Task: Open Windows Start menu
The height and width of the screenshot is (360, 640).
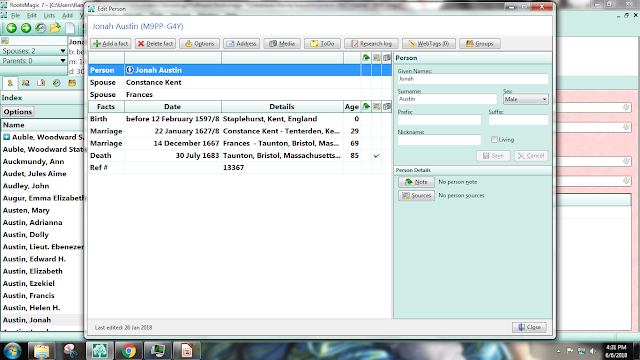Action: click(12, 351)
